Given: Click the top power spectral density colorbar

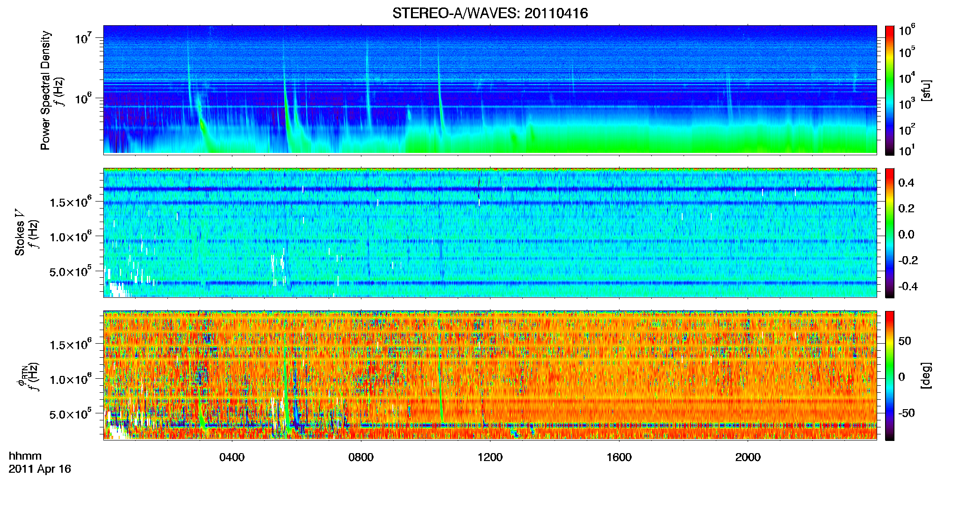Looking at the screenshot, I should click(x=890, y=90).
